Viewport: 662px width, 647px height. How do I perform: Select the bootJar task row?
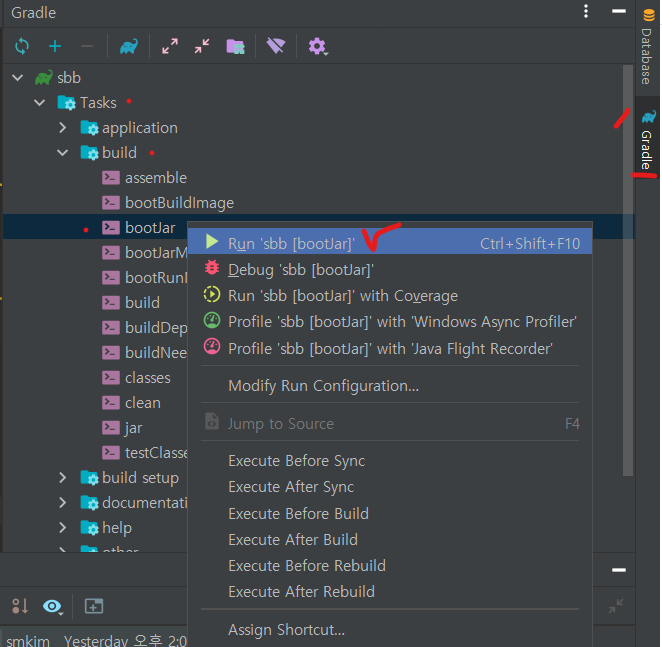pyautogui.click(x=150, y=228)
